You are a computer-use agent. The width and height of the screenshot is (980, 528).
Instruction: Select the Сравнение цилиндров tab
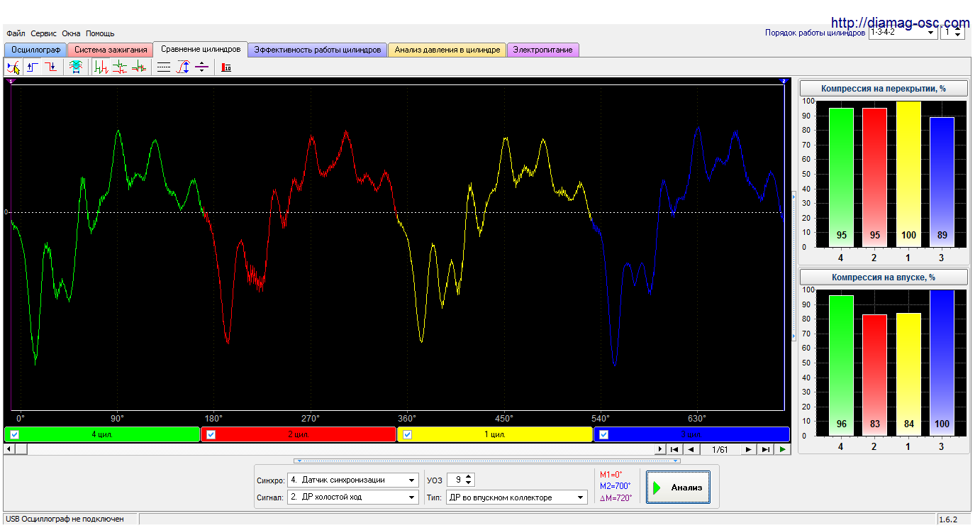[x=201, y=49]
